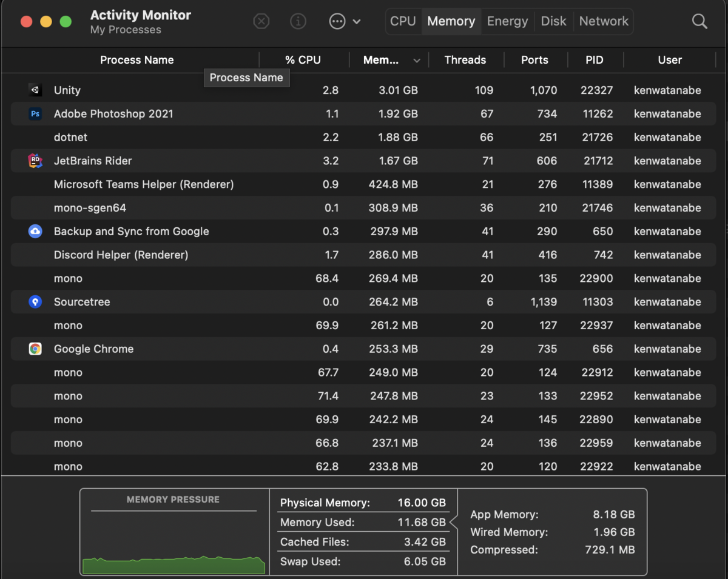728x579 pixels.
Task: Switch to the Disk tab
Action: [x=553, y=21]
